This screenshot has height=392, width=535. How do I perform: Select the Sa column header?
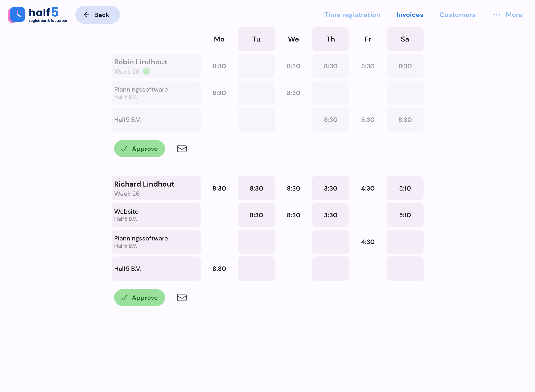(404, 39)
